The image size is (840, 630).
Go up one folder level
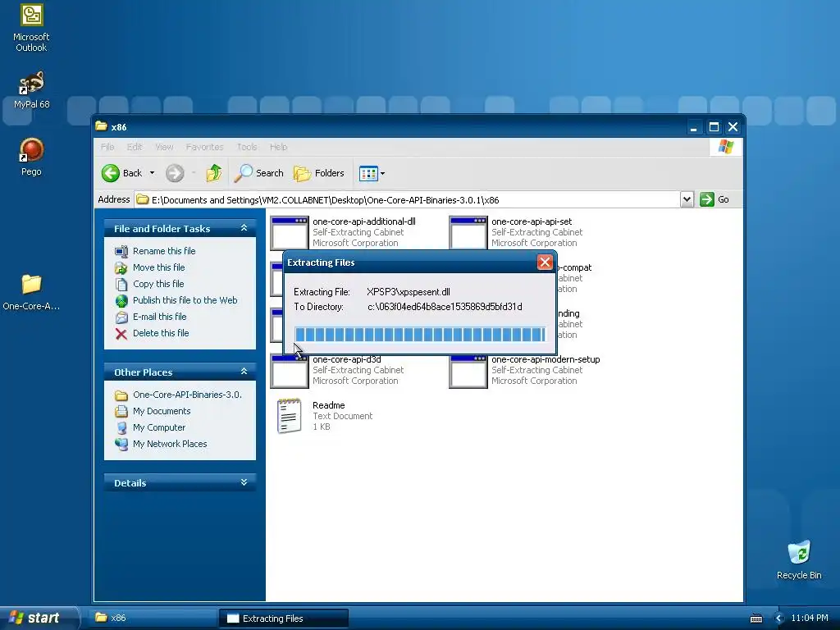click(214, 173)
